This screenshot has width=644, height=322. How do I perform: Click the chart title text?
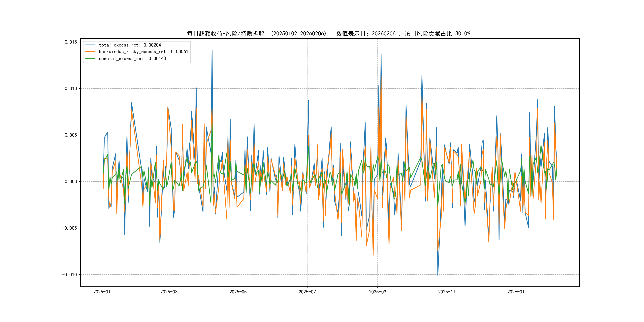pos(329,34)
